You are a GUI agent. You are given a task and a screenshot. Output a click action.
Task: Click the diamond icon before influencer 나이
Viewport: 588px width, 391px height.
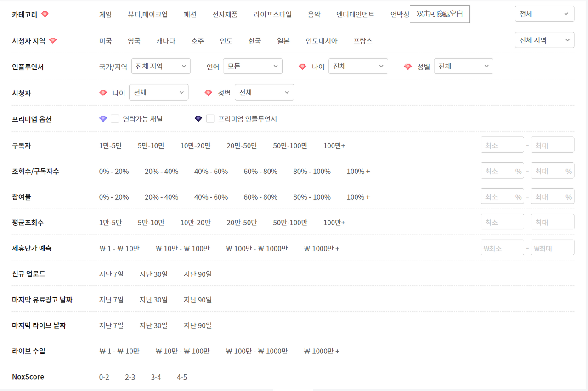pos(302,67)
